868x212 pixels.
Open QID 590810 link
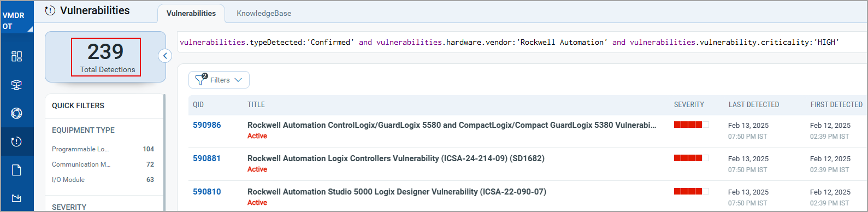(x=207, y=192)
